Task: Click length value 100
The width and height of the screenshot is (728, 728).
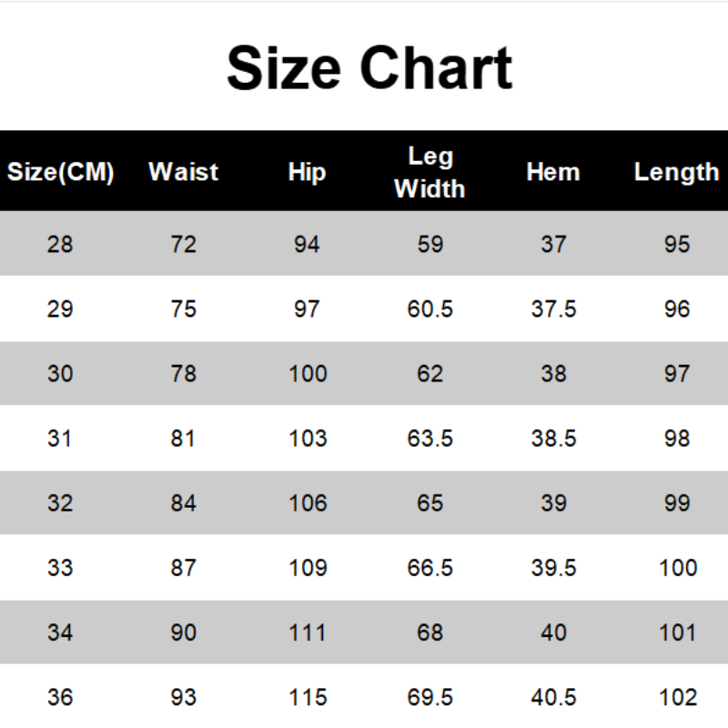Action: pyautogui.click(x=678, y=568)
